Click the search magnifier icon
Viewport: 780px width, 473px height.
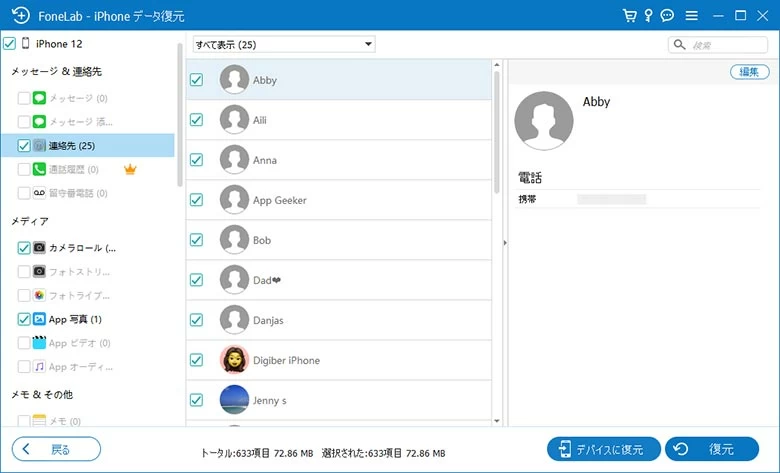[x=680, y=45]
